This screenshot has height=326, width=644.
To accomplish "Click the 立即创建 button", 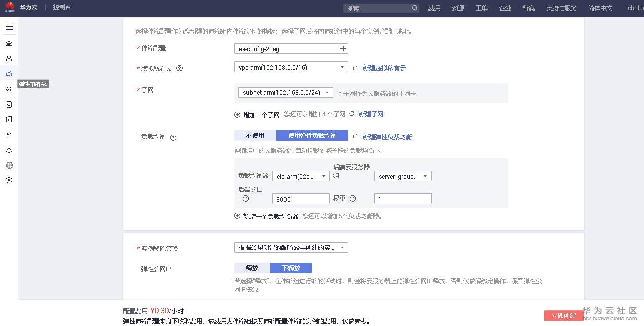I will tap(564, 316).
